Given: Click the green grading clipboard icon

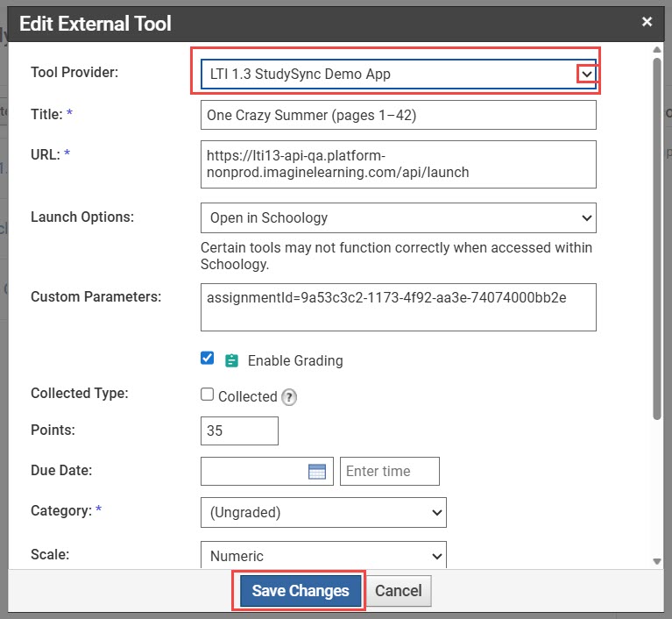Looking at the screenshot, I should (x=231, y=360).
